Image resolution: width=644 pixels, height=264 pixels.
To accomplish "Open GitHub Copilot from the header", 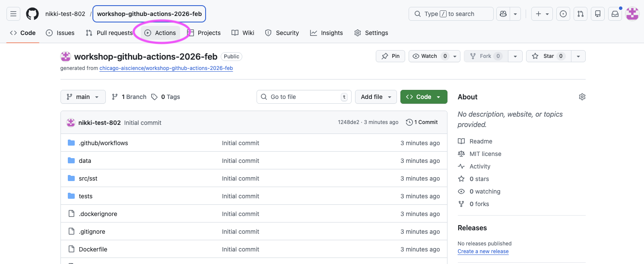I will [x=503, y=13].
